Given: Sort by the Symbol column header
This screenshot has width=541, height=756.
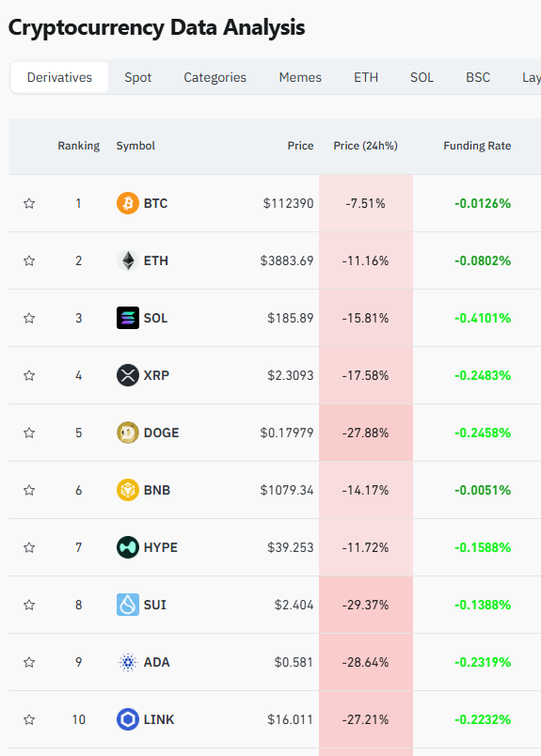Looking at the screenshot, I should pyautogui.click(x=135, y=146).
